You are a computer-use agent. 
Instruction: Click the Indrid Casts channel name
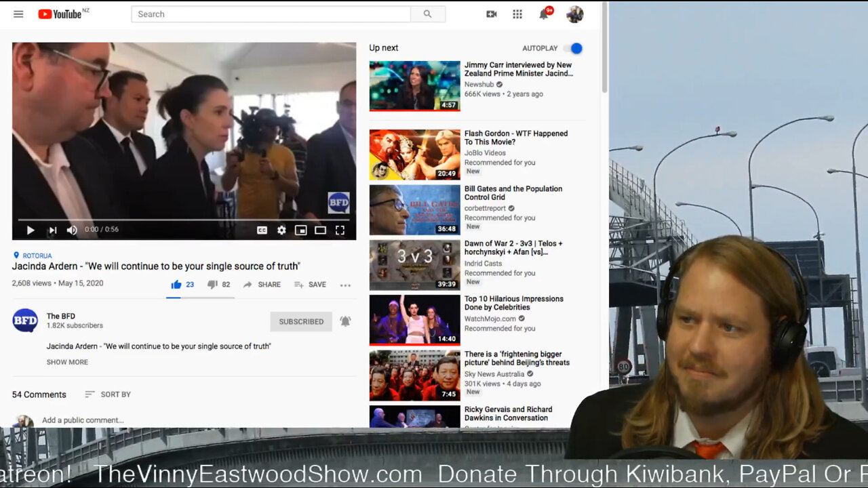[x=483, y=264]
